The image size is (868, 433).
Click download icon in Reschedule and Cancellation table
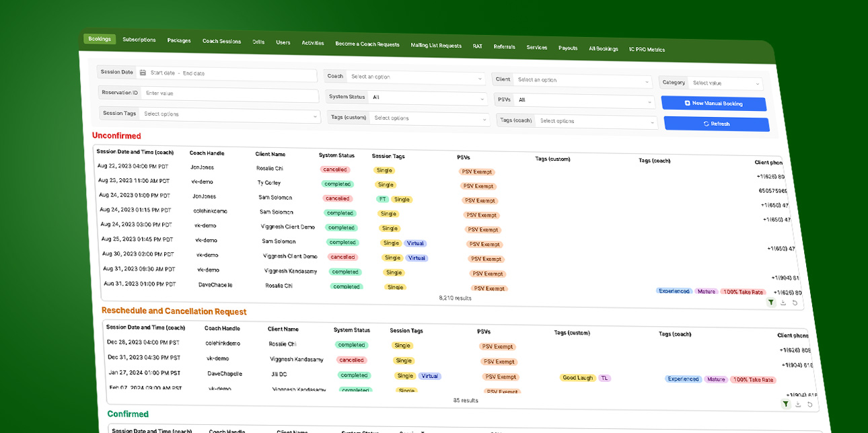(798, 405)
